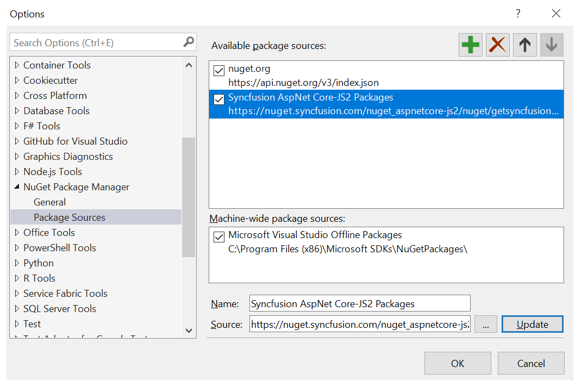Click the options tree scrollbar thumb

coord(189,197)
